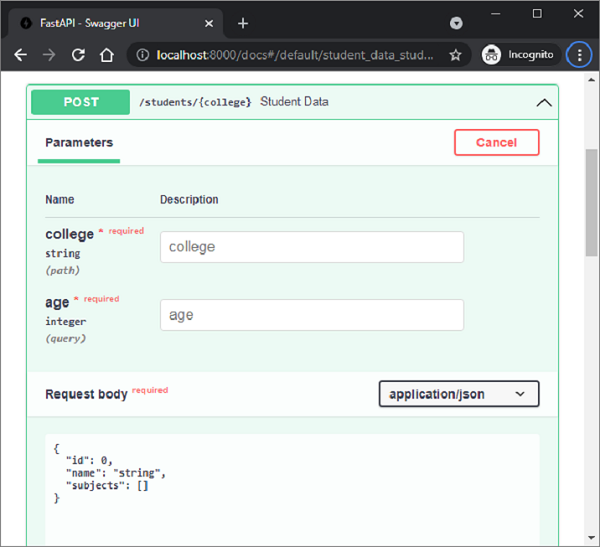This screenshot has width=600, height=547.
Task: Bookmark this page with the star icon
Action: (x=455, y=55)
